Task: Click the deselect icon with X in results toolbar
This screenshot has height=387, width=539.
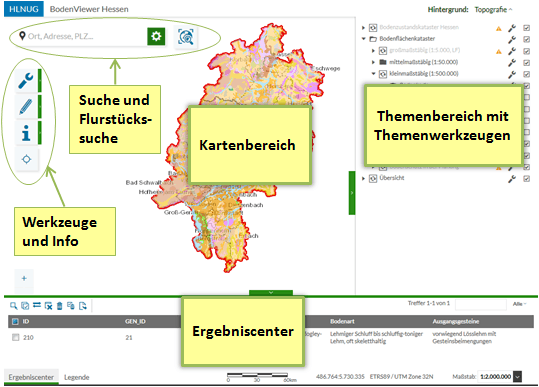Action: (48, 306)
